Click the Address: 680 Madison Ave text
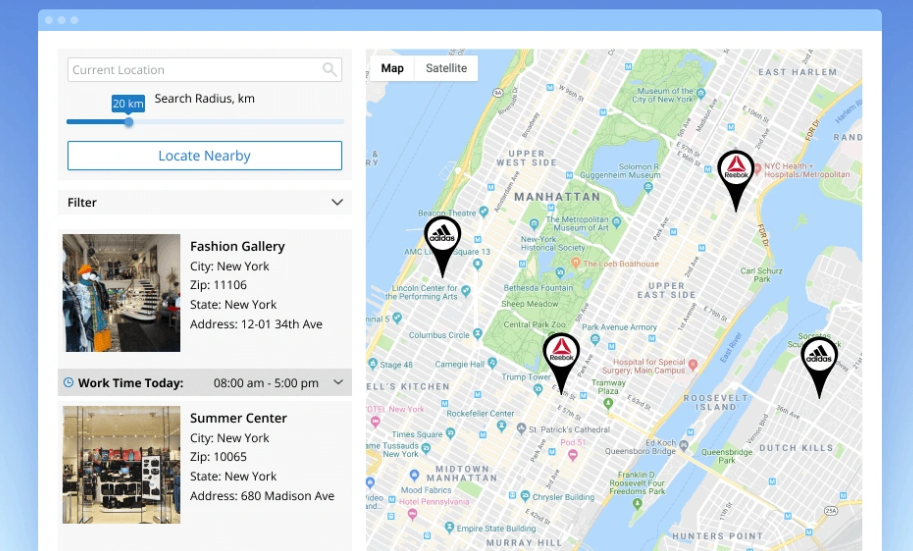 (x=262, y=496)
